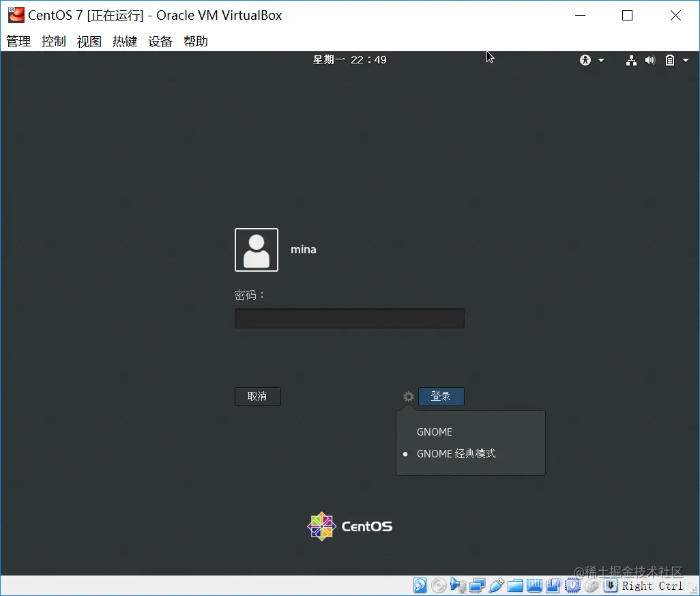The image size is (700, 596).
Task: Open the 视图 menu
Action: point(89,42)
